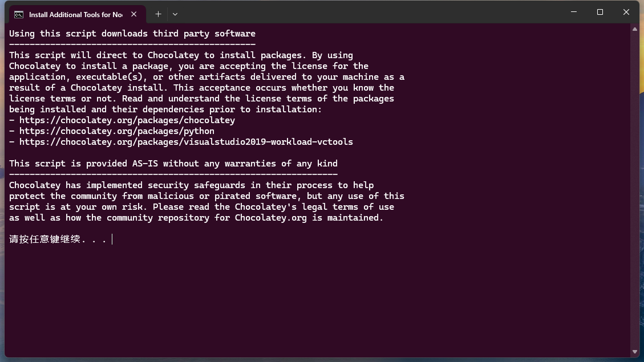Image resolution: width=644 pixels, height=362 pixels.
Task: Click the text cursor after the prompt
Action: pos(112,239)
